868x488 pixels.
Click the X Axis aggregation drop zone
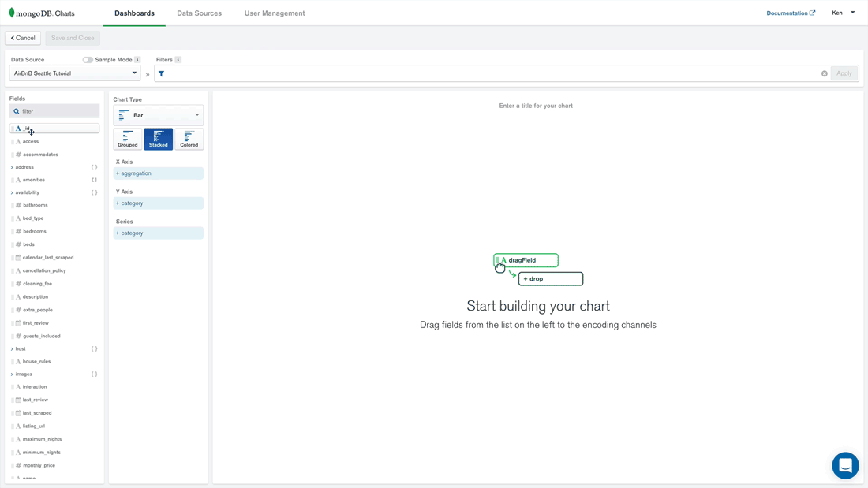(159, 173)
